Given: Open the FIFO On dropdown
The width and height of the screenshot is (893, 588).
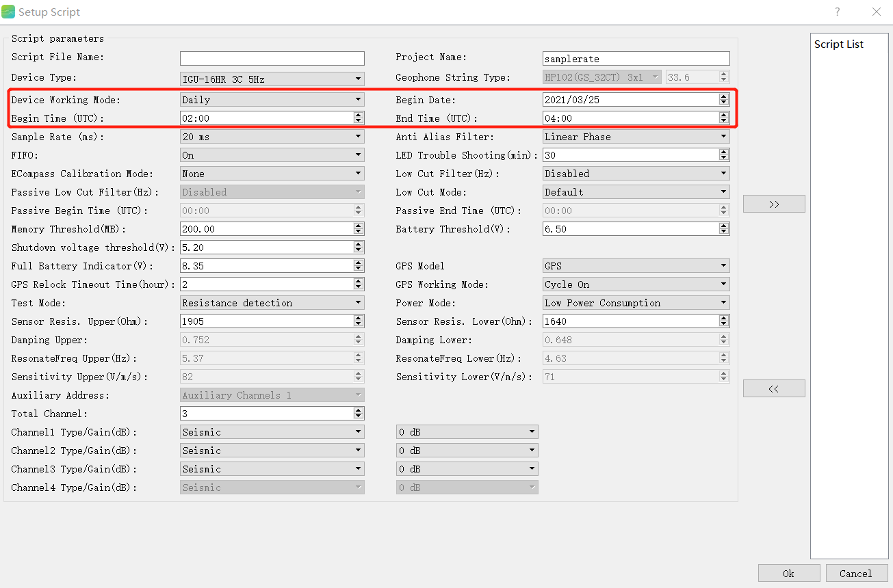Looking at the screenshot, I should coord(272,155).
